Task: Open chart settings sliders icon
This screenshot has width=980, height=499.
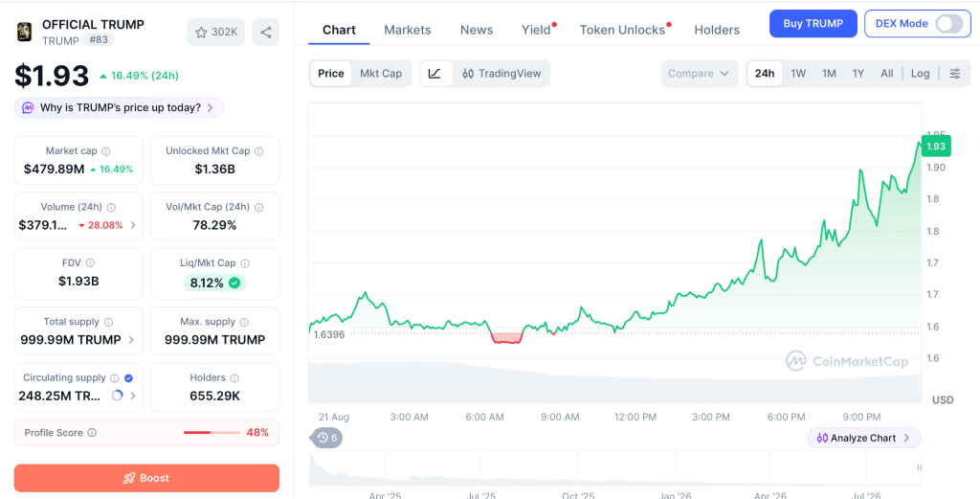Action: click(955, 73)
